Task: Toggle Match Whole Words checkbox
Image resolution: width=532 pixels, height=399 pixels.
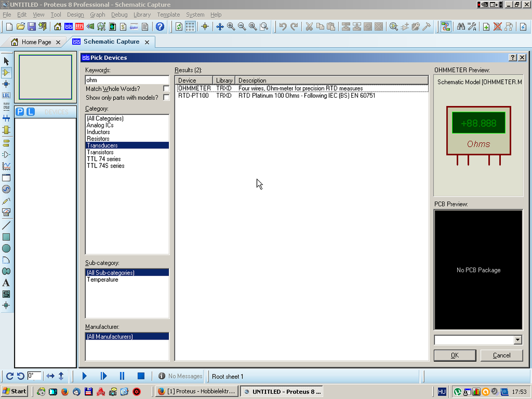Action: pos(166,89)
